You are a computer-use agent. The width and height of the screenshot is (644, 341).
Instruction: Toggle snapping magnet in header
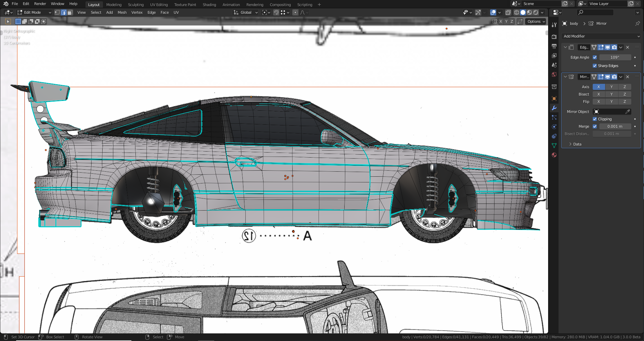tap(276, 12)
